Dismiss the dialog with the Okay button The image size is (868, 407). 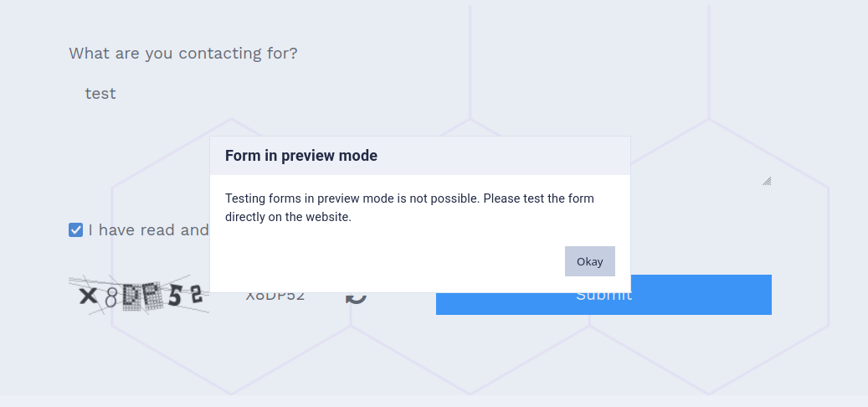589,261
